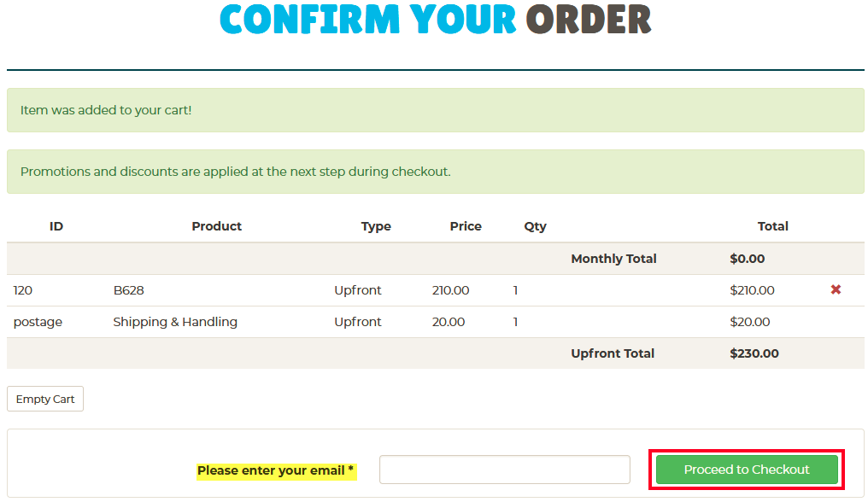The width and height of the screenshot is (868, 502).
Task: Remove the B628 item with red X
Action: [x=836, y=289]
